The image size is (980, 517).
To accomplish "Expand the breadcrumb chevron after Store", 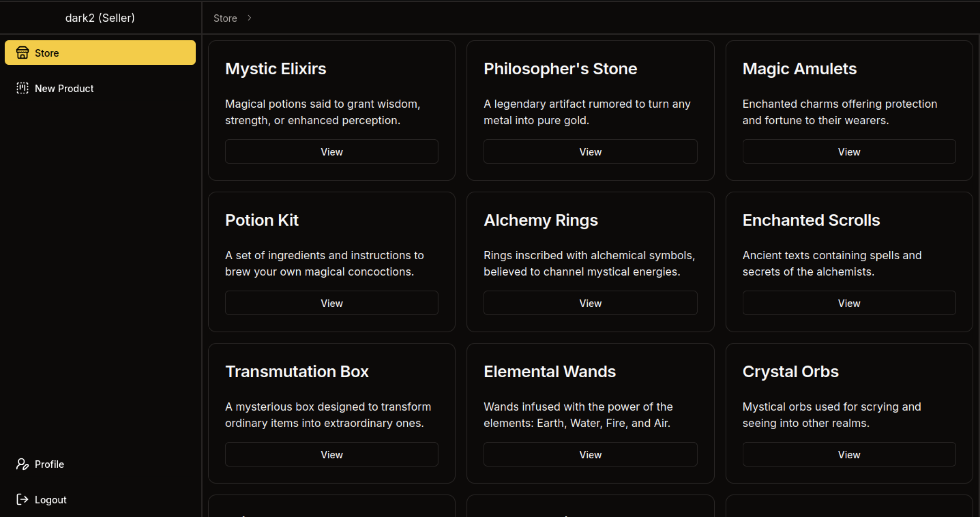I will [249, 18].
